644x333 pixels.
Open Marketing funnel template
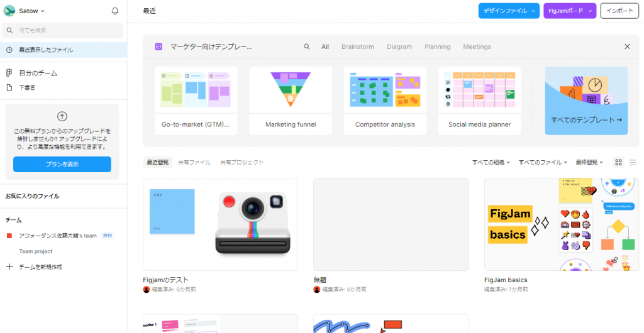pos(291,101)
